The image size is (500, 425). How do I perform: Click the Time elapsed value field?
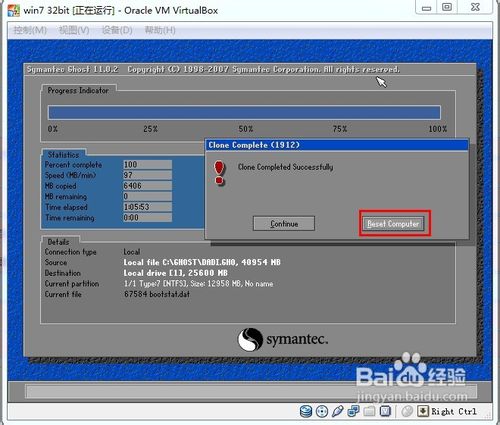(147, 207)
